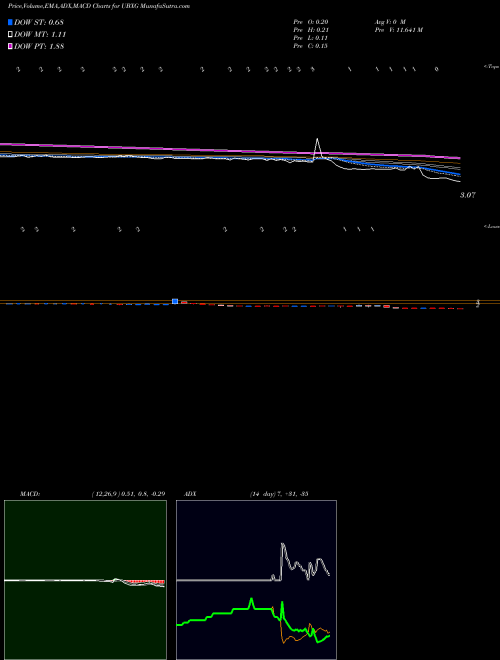Click the white price spike peak

click(317, 139)
